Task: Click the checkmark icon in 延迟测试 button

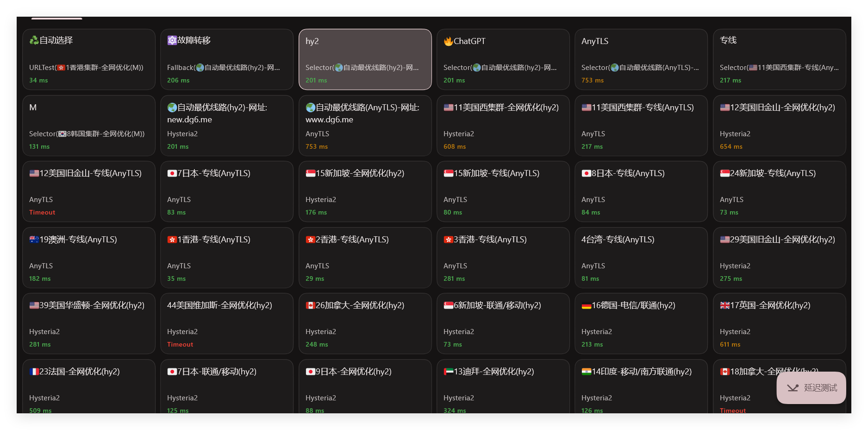Action: (x=793, y=388)
